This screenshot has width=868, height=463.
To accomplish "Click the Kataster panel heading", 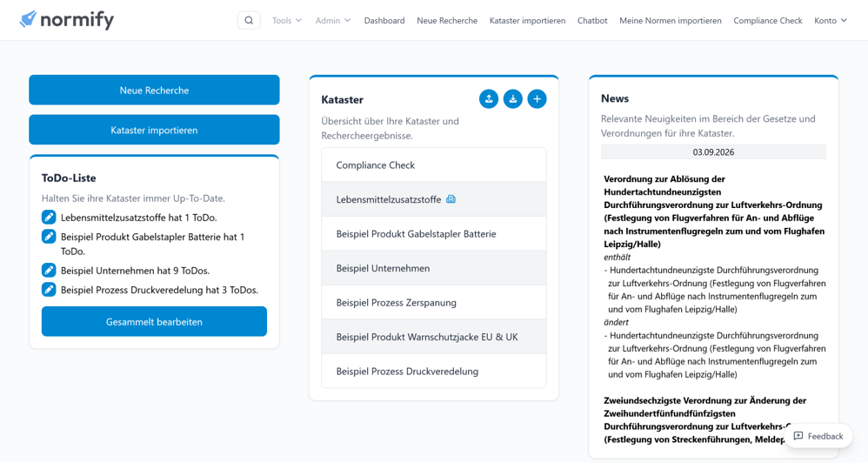I will tap(342, 100).
